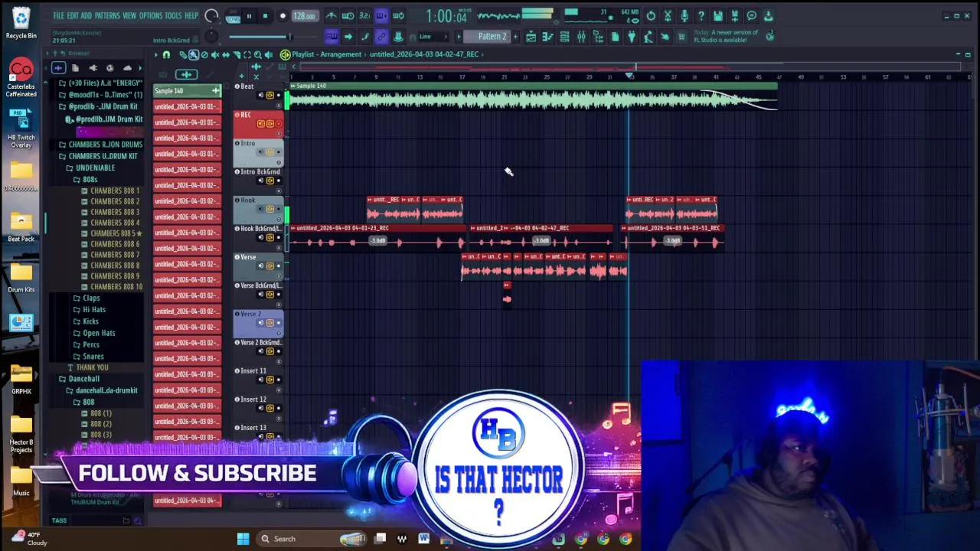980x551 pixels.
Task: Add a new pattern with plus button
Action: (516, 36)
